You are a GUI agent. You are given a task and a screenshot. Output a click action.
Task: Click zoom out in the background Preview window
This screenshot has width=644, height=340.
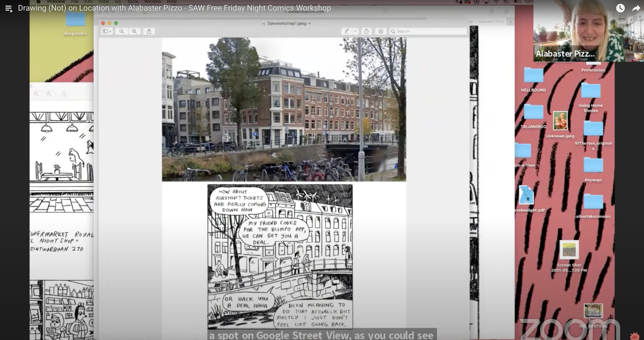36,94
